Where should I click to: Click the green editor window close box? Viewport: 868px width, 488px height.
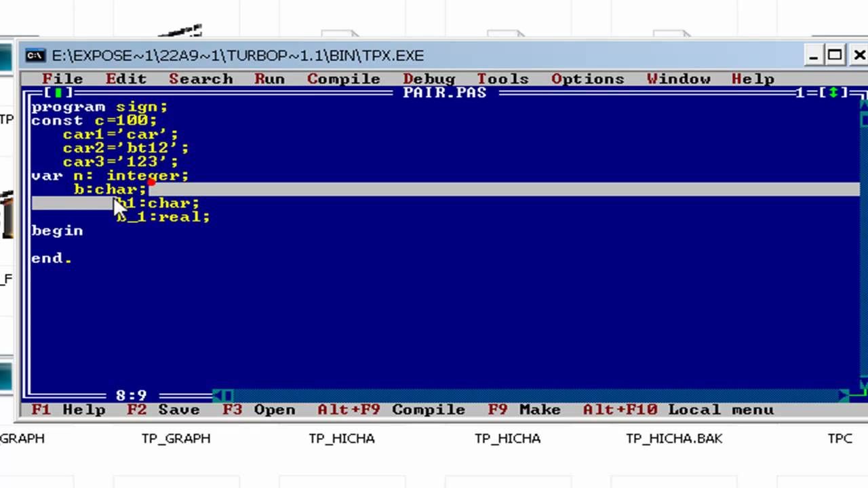(58, 93)
